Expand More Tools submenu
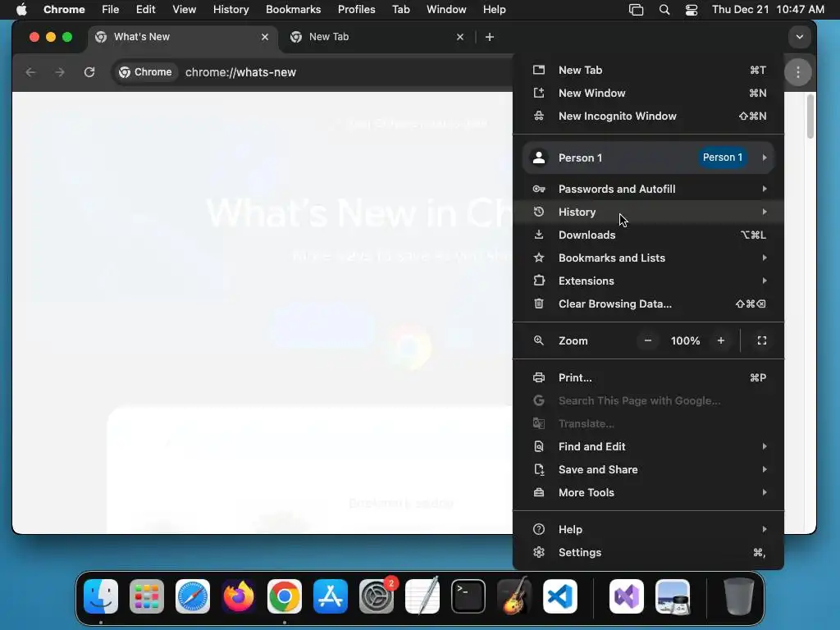Viewport: 840px width, 630px height. 648,493
